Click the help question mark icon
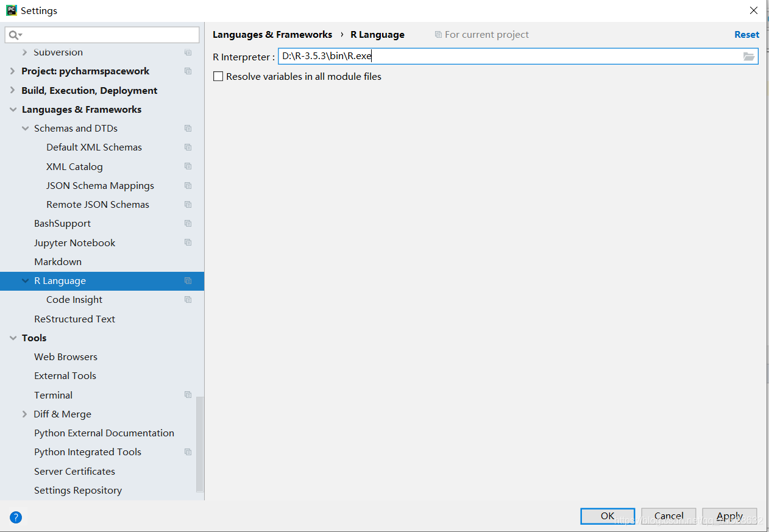 tap(16, 517)
